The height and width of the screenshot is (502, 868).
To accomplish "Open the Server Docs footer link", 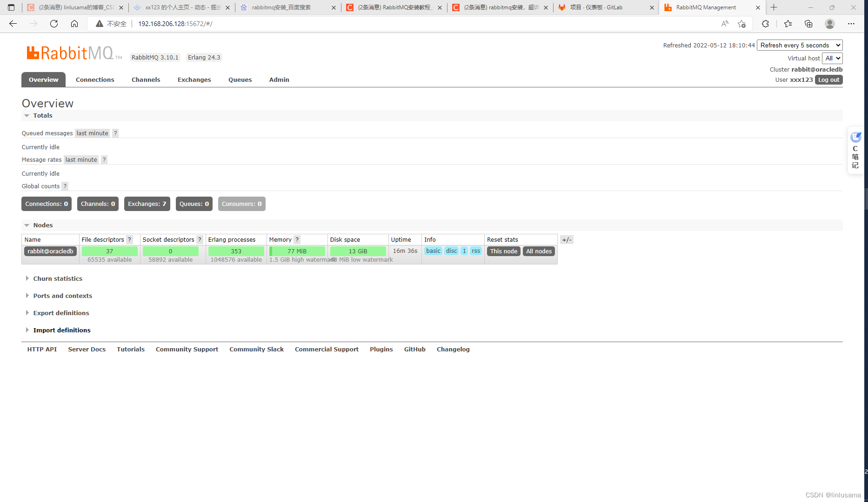I will [87, 350].
